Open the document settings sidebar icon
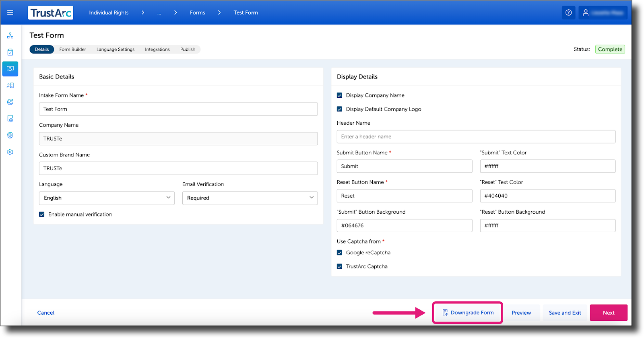The height and width of the screenshot is (338, 644). (10, 119)
